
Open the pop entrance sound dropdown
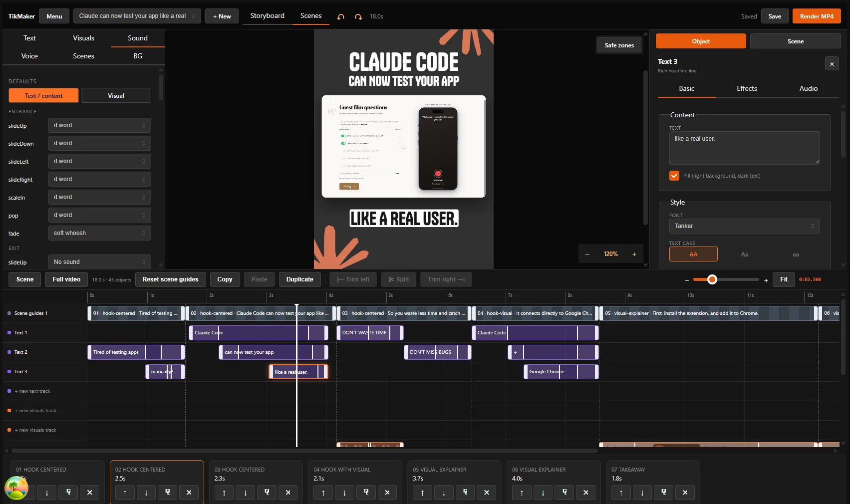pyautogui.click(x=99, y=215)
